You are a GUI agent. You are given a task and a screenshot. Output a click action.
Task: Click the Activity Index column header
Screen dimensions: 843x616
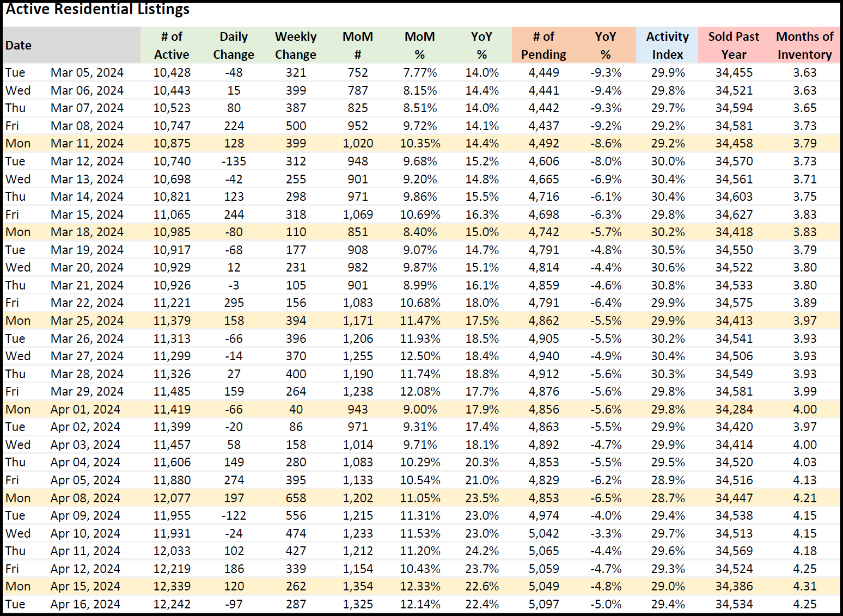668,45
